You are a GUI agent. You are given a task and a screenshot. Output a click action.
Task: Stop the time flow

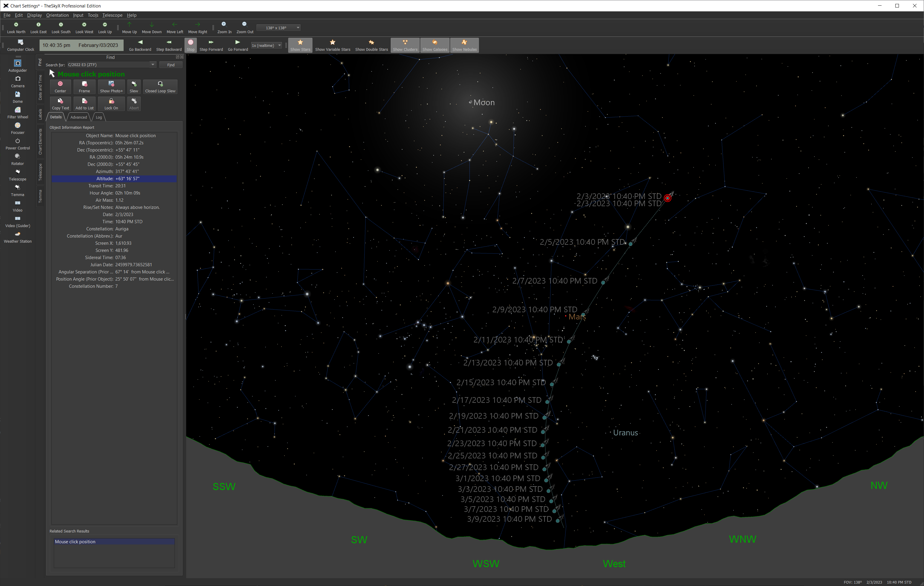click(x=191, y=45)
